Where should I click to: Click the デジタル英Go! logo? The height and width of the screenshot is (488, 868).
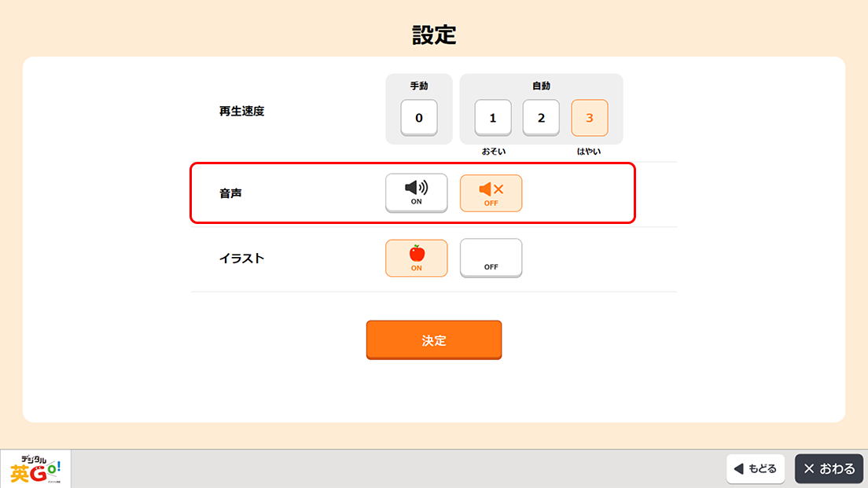(35, 469)
